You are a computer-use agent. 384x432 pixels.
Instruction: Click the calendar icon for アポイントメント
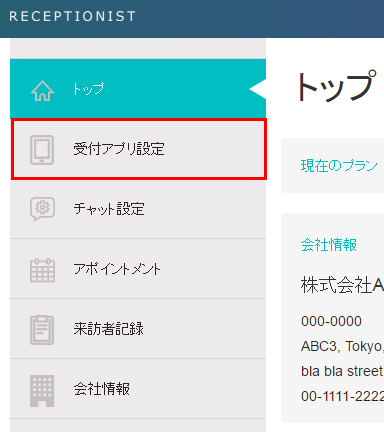pos(42,270)
